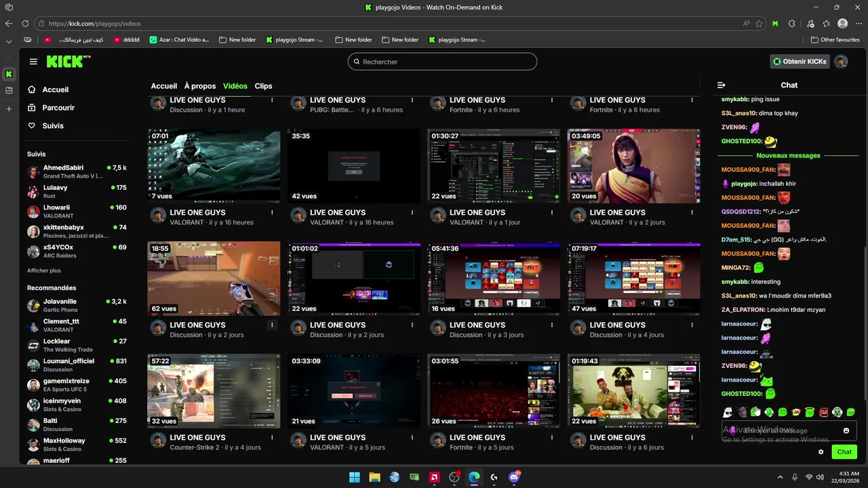868x488 pixels.
Task: Click the Parcourir browse icon in sidebar
Action: (31, 108)
